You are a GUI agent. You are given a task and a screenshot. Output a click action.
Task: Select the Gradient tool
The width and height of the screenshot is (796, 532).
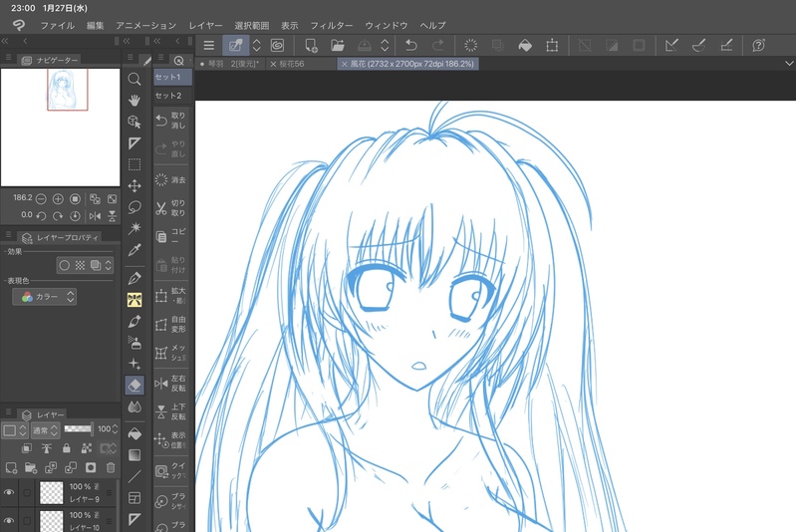[x=134, y=455]
